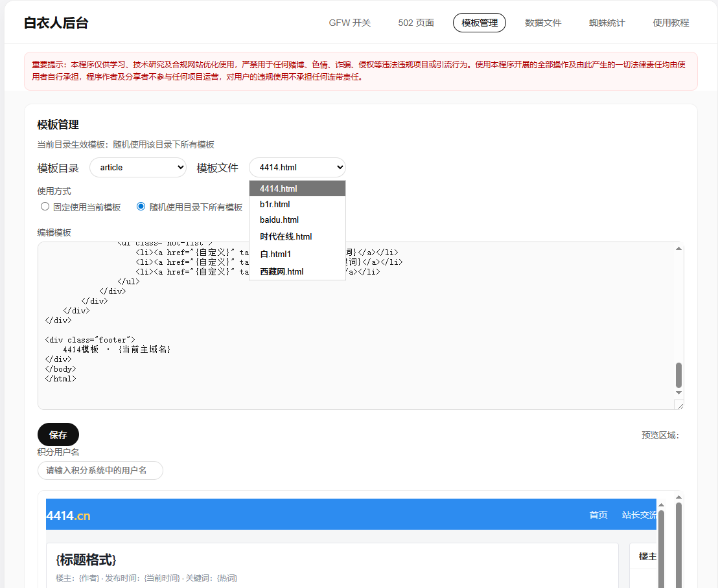
Task: Expand the 模板目录 article dropdown
Action: (x=138, y=168)
